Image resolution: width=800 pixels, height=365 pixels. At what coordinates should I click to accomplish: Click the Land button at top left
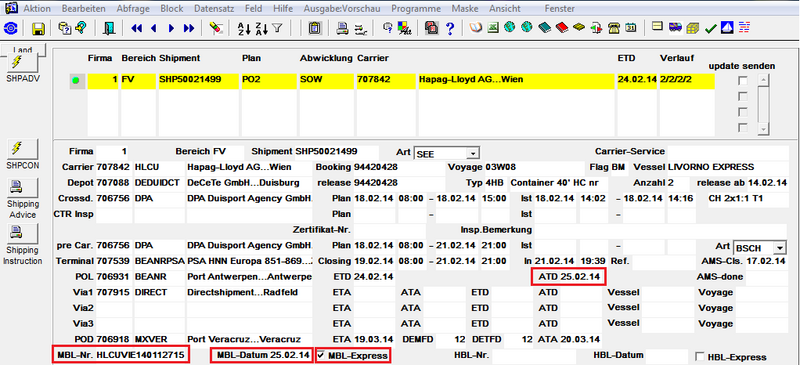click(x=23, y=49)
